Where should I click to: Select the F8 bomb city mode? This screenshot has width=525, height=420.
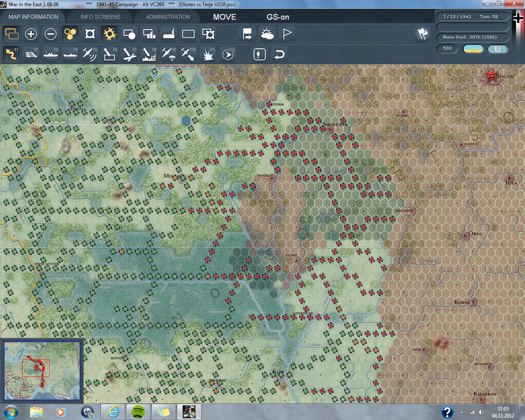coord(149,54)
